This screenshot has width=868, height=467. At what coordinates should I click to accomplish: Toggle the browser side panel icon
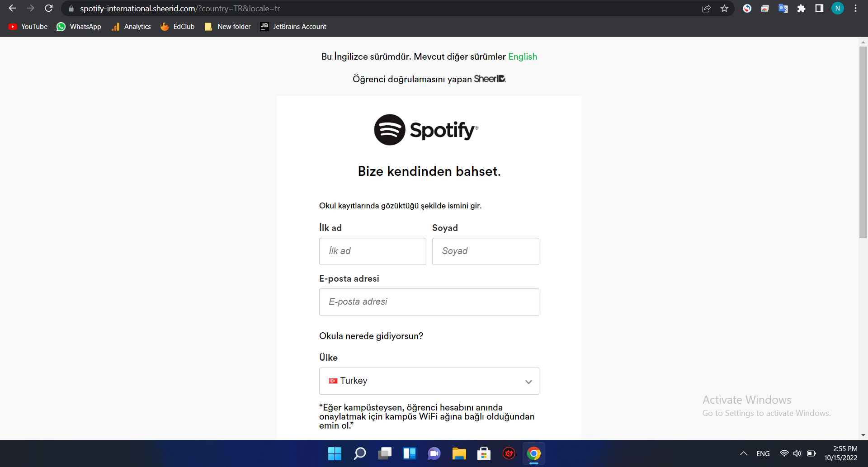[x=819, y=9]
